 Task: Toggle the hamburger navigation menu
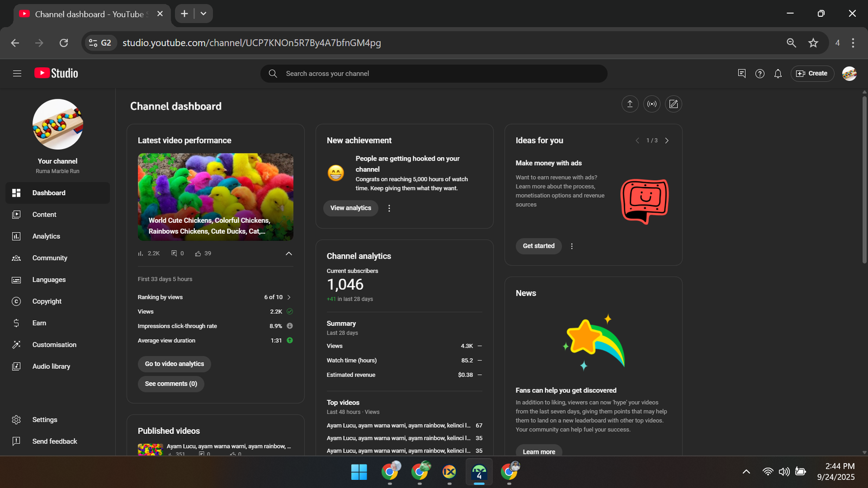tap(17, 73)
